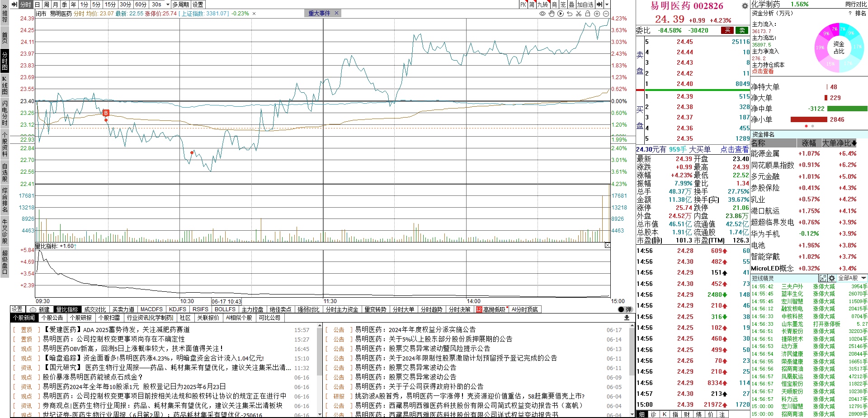The image size is (868, 418).
Task: Select the MACDFS indicator tab
Action: pyautogui.click(x=151, y=309)
